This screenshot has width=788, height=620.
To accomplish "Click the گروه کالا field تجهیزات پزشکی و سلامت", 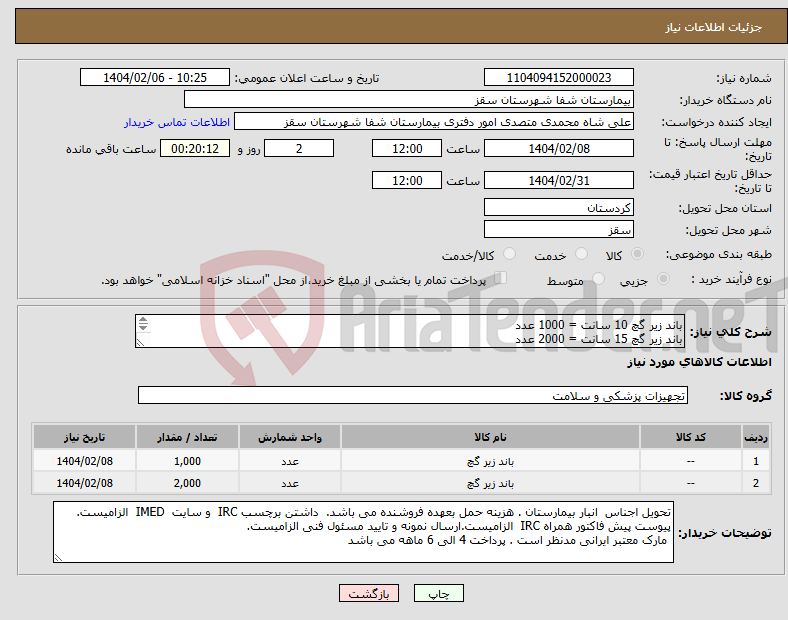I will click(x=413, y=395).
